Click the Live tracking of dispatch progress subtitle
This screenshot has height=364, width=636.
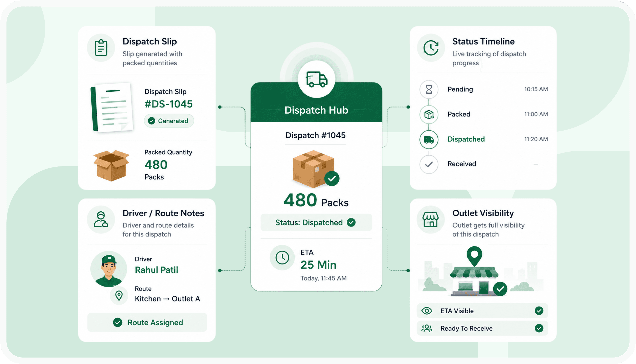pos(489,59)
